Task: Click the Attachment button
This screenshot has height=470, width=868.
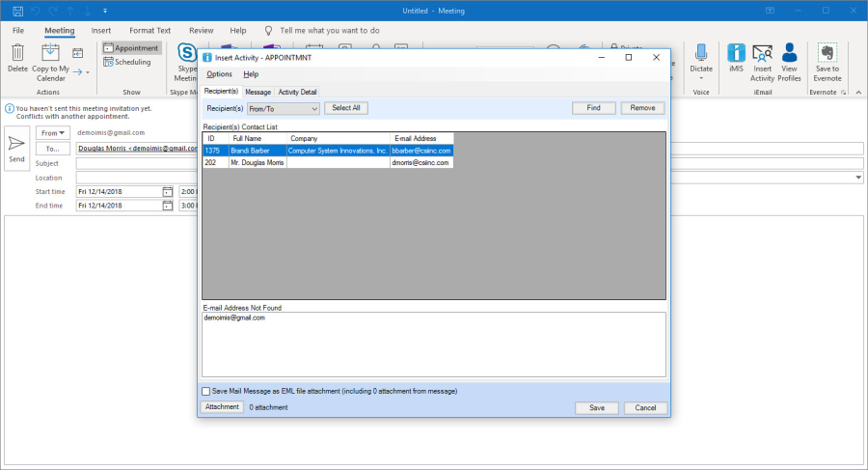Action: pyautogui.click(x=222, y=407)
